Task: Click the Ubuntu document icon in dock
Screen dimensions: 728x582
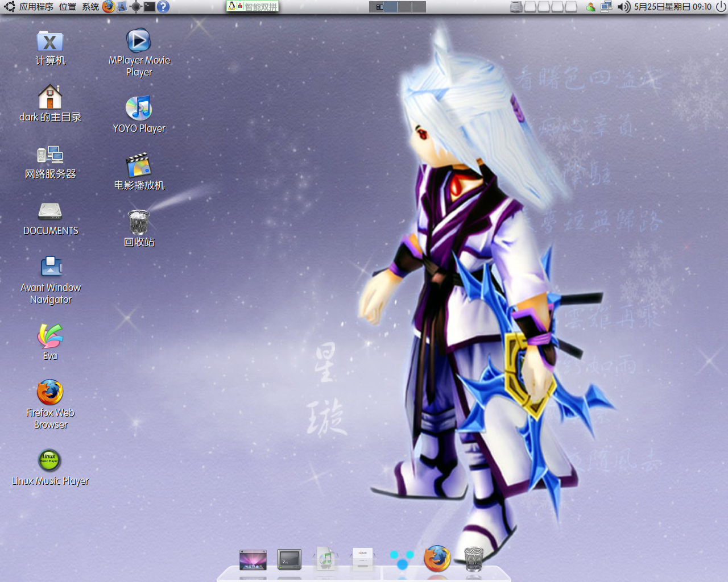Action: [x=362, y=559]
